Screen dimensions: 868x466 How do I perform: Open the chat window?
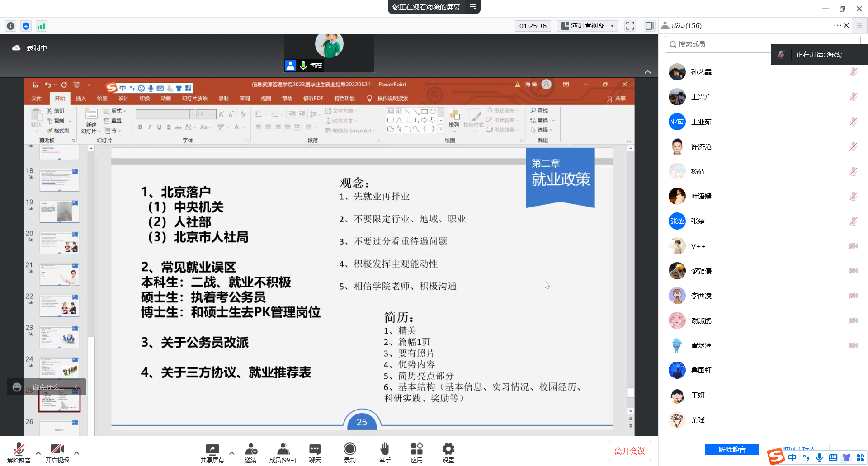315,453
